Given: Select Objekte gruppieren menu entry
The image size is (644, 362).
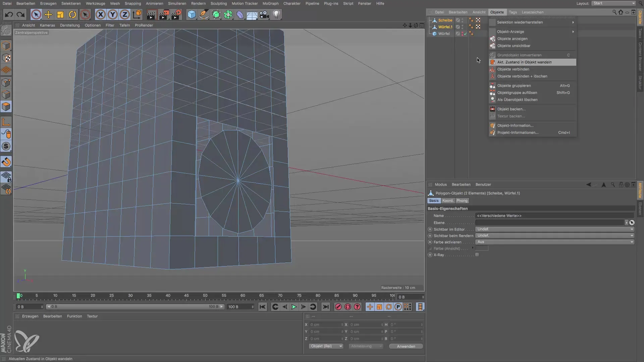Looking at the screenshot, I should [x=533, y=85].
